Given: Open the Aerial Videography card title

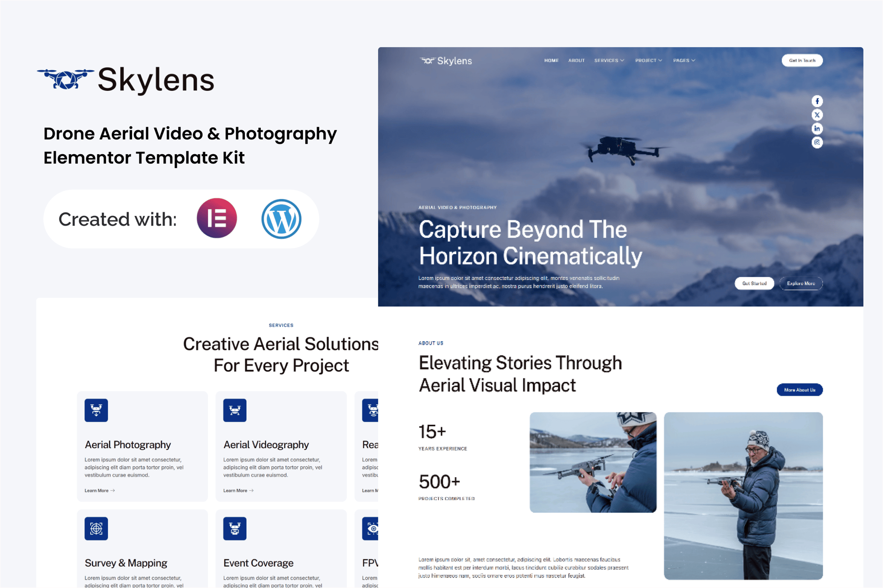Looking at the screenshot, I should click(266, 445).
